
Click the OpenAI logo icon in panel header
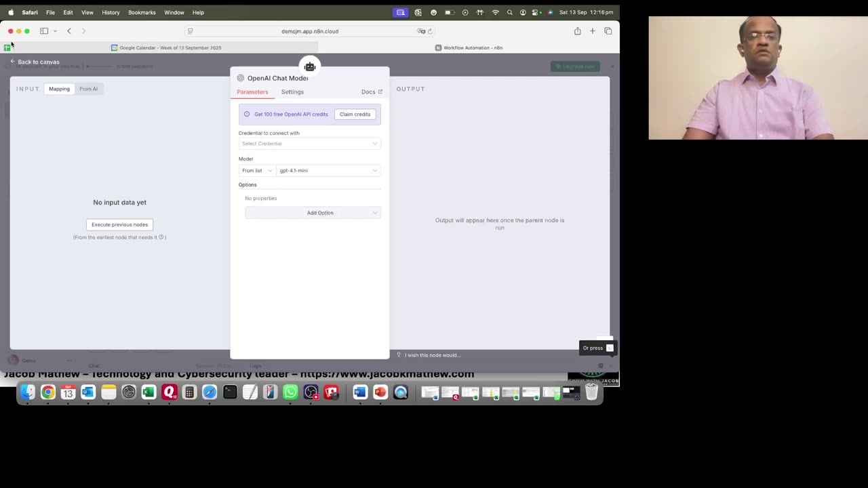pyautogui.click(x=240, y=78)
